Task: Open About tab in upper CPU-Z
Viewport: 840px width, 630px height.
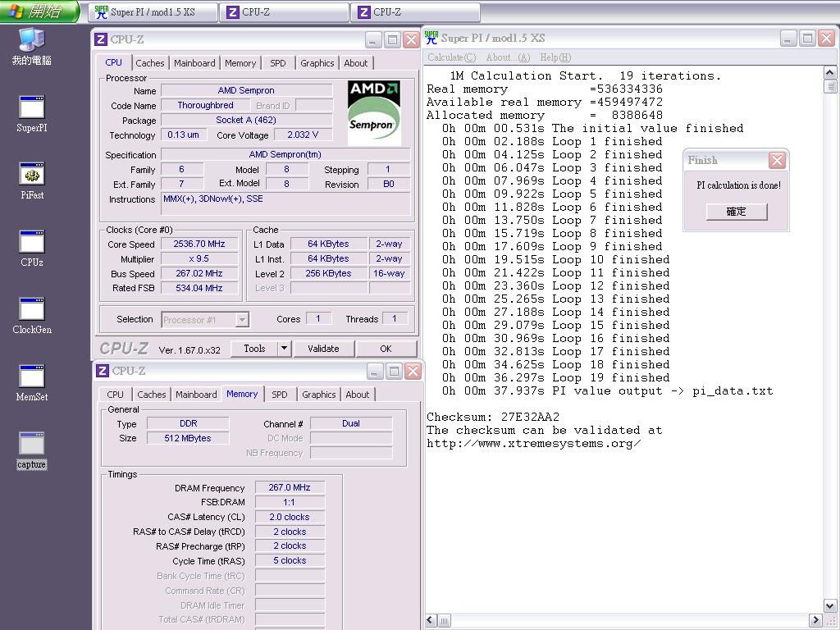Action: tap(356, 63)
